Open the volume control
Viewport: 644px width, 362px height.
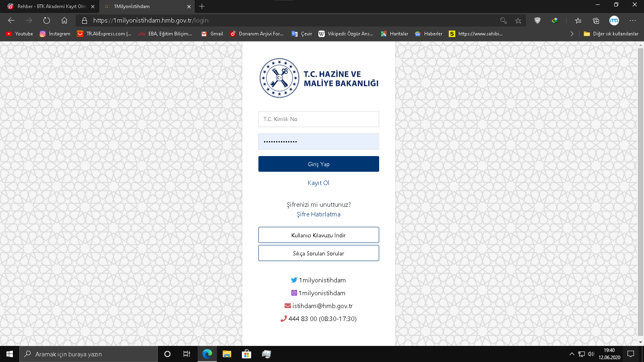(x=591, y=354)
